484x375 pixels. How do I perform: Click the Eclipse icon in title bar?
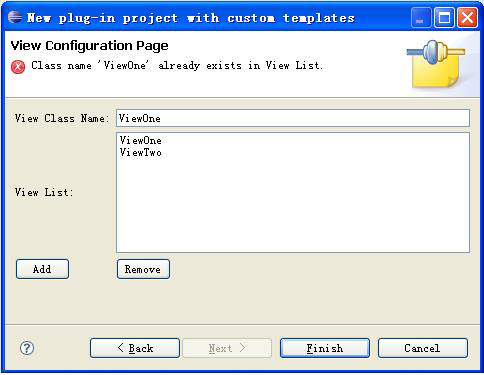[x=15, y=17]
